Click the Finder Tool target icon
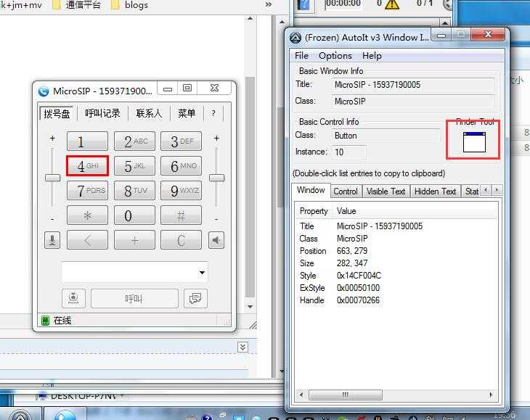This screenshot has width=530, height=420. coord(474,142)
